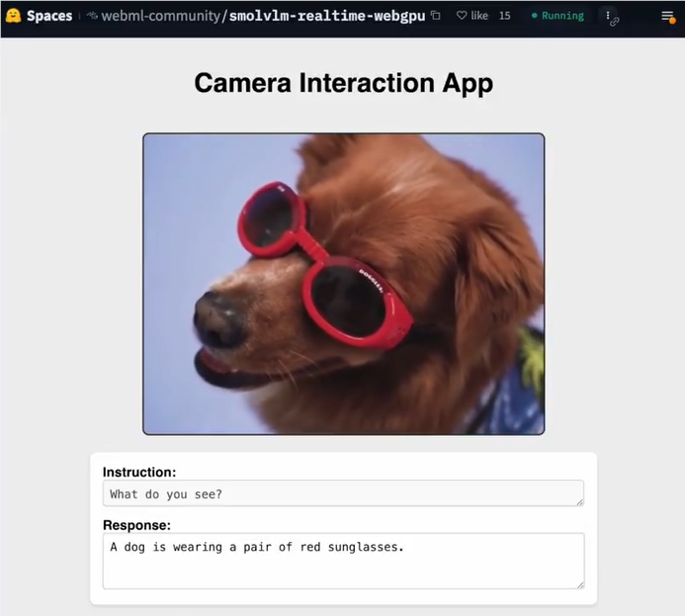Click the Hugging Face emoji logo

click(13, 16)
